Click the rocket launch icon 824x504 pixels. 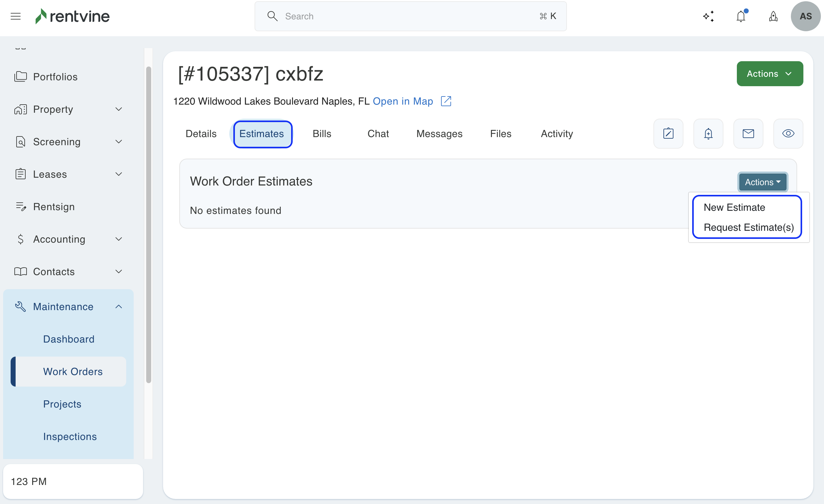coord(773,16)
